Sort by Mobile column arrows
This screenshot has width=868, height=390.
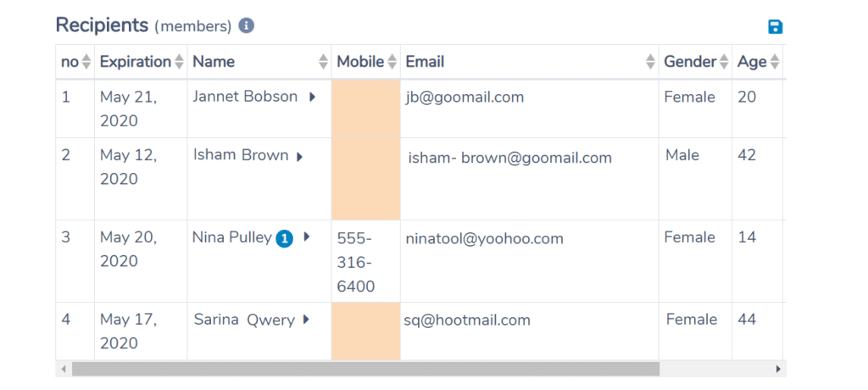[392, 62]
